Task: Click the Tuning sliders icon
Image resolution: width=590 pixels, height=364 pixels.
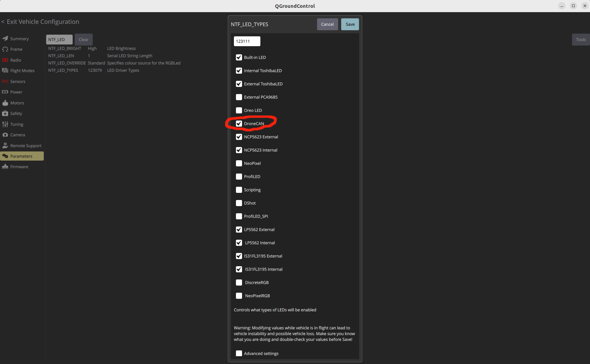Action: 5,124
